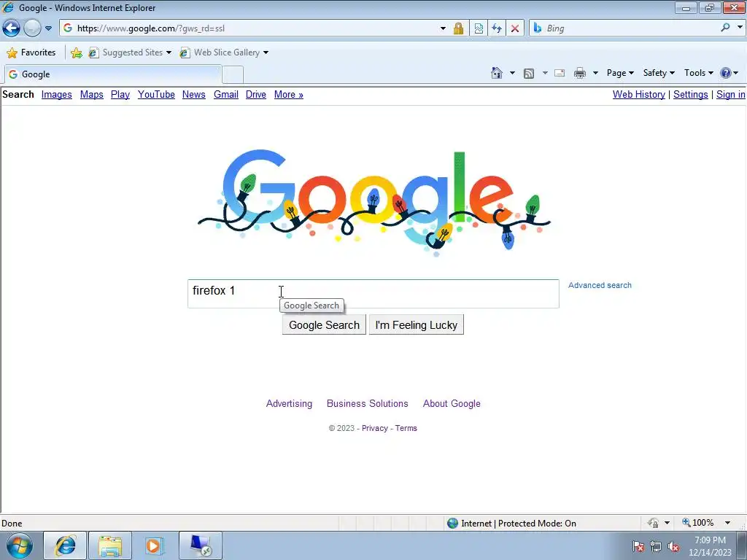The image size is (747, 560).
Task: Open the News link
Action: tap(194, 94)
